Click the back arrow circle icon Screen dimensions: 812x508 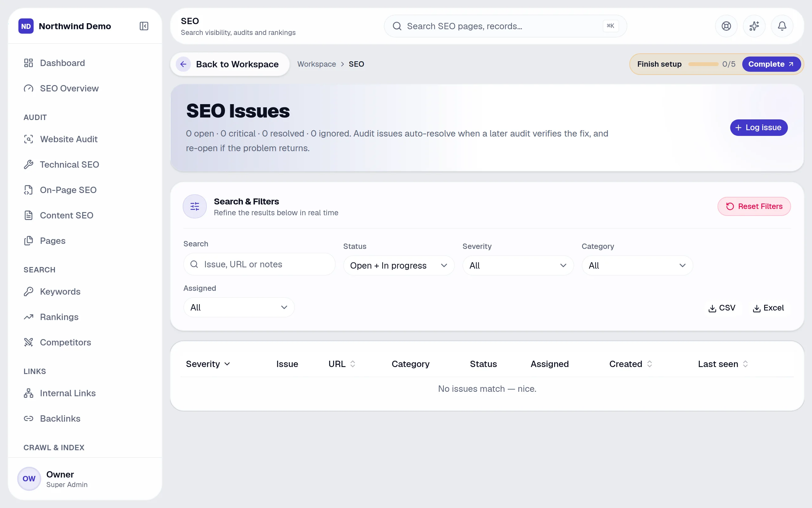(183, 64)
